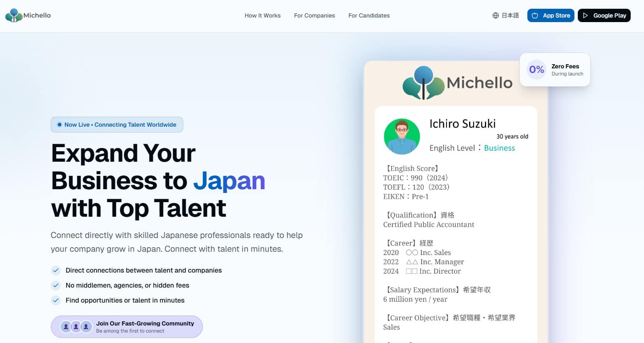Open the How It Works page
The image size is (644, 343).
[x=262, y=15]
